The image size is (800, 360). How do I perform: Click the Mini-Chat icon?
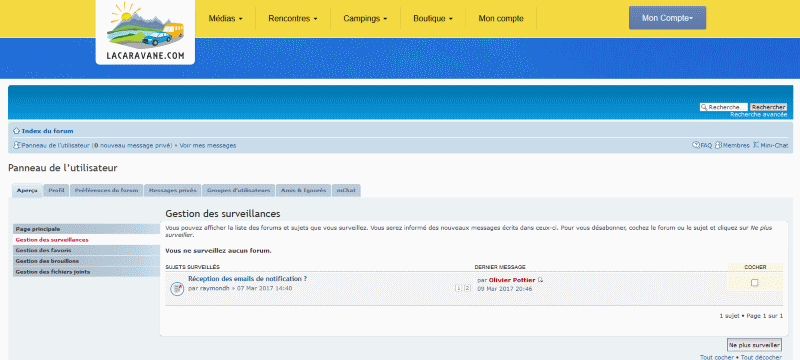pyautogui.click(x=756, y=145)
